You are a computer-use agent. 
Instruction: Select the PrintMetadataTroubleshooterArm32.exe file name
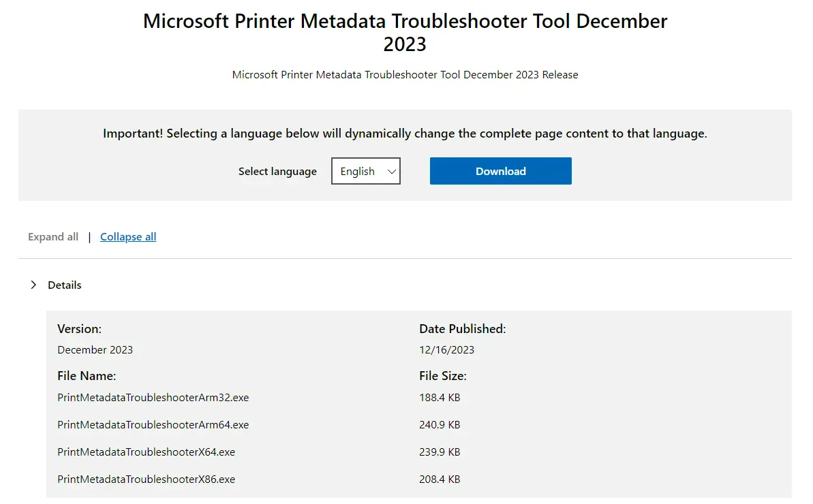(153, 397)
